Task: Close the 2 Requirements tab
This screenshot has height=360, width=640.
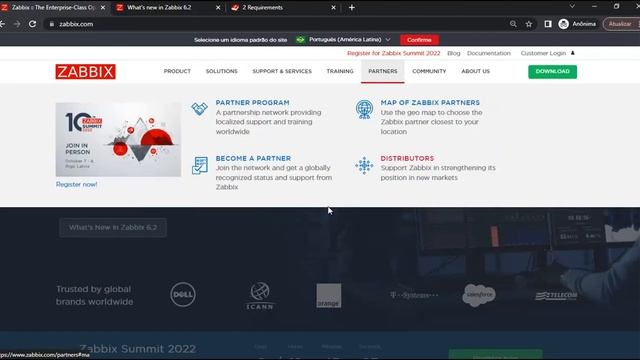Action: click(333, 7)
